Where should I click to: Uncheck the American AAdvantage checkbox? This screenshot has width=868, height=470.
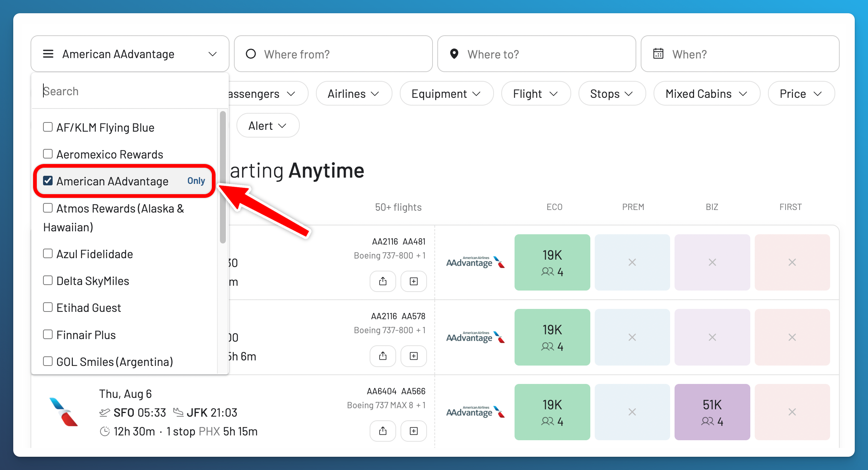(x=48, y=181)
